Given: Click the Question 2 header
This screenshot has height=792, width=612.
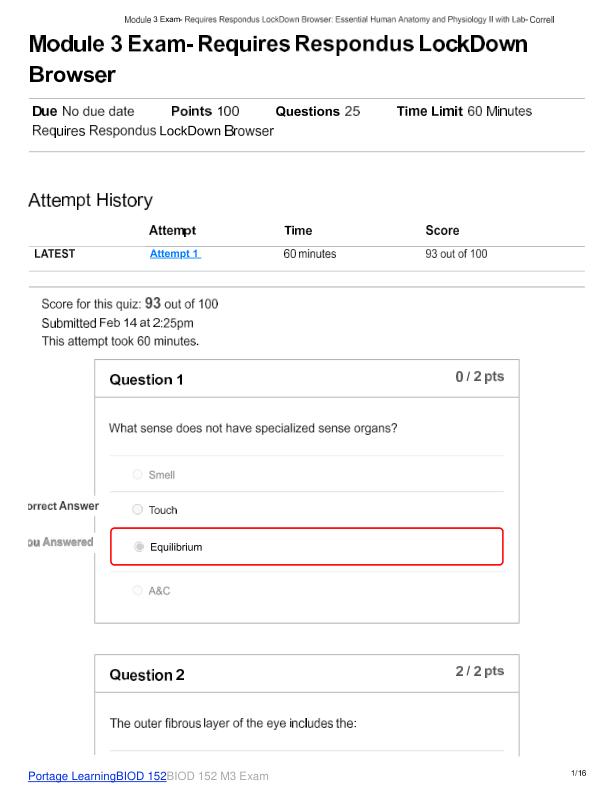Looking at the screenshot, I should coord(146,675).
